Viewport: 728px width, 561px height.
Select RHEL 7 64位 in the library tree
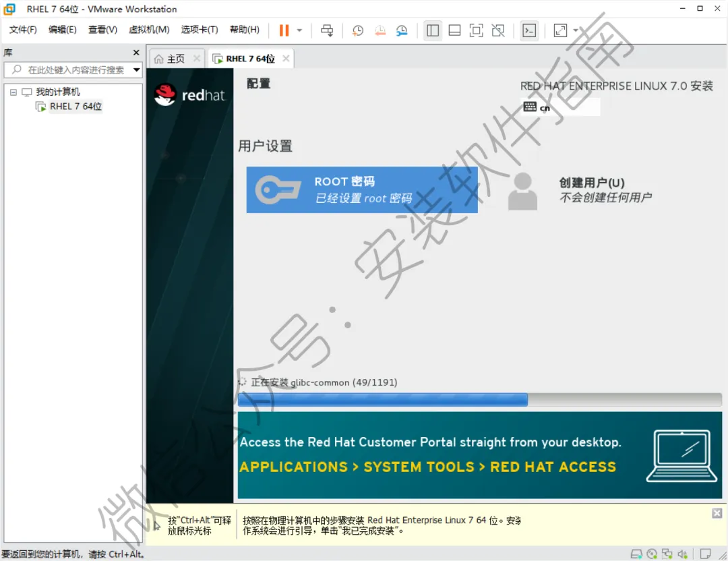pos(75,107)
